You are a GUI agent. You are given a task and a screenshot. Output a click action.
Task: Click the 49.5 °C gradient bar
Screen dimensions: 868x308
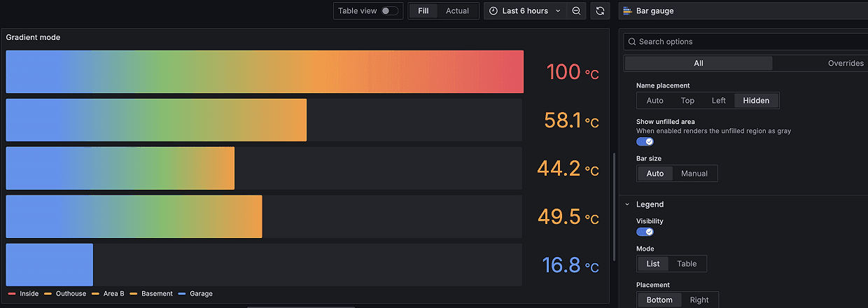click(134, 216)
